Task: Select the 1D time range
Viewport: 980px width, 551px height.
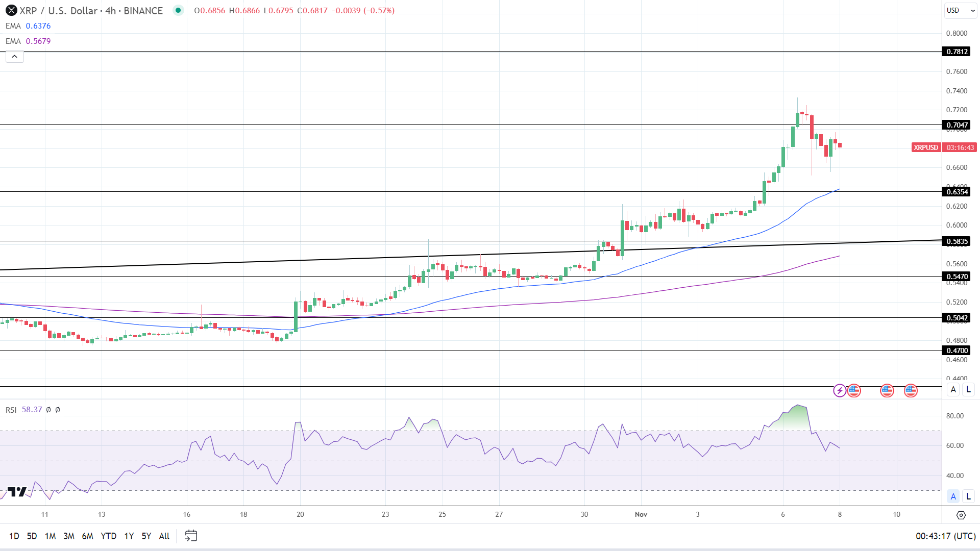Action: pos(14,536)
